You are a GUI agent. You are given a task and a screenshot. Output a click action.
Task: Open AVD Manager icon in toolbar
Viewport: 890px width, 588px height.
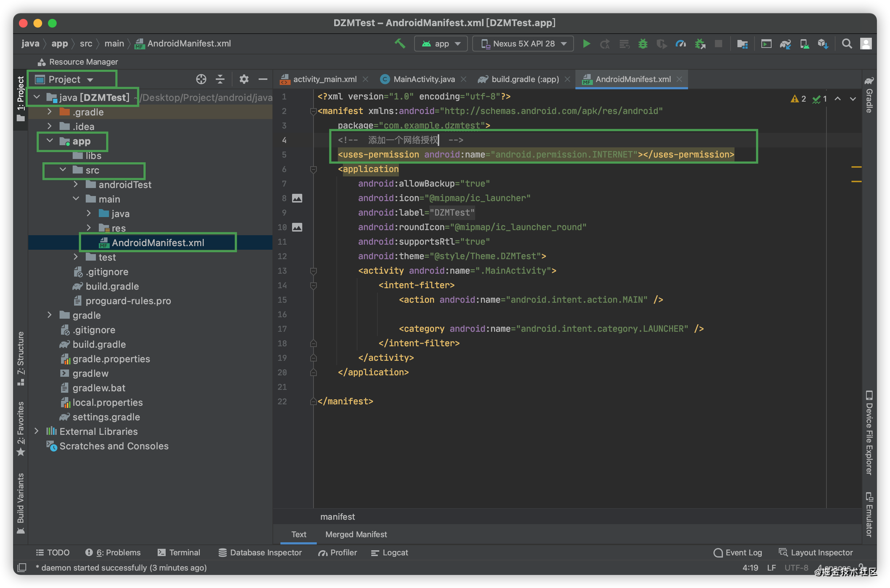tap(804, 44)
